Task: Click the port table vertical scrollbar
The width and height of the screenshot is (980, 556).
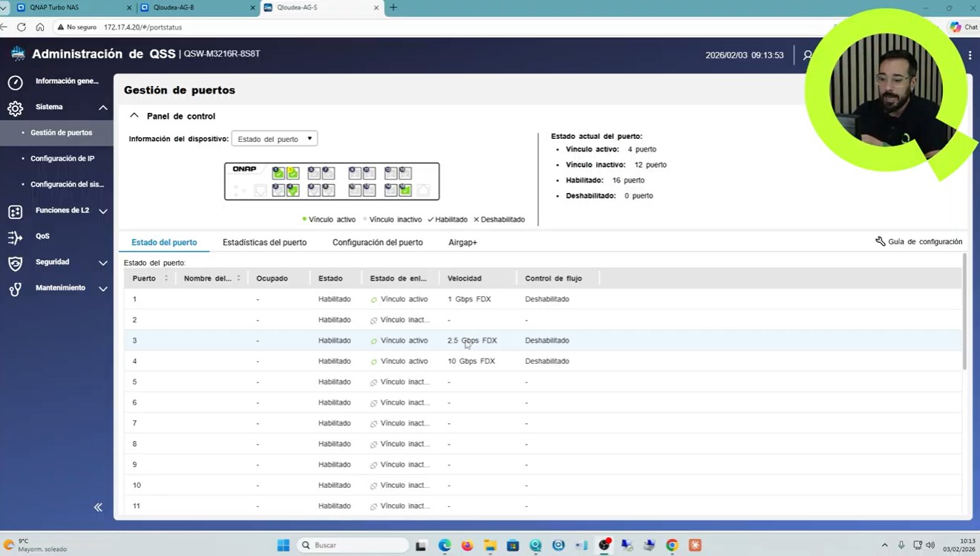Action: pyautogui.click(x=964, y=312)
